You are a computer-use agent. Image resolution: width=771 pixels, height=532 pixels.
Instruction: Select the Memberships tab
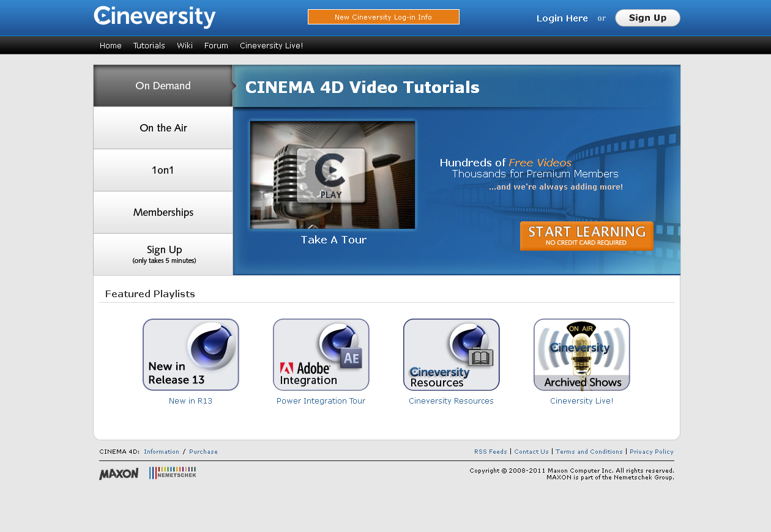click(163, 212)
